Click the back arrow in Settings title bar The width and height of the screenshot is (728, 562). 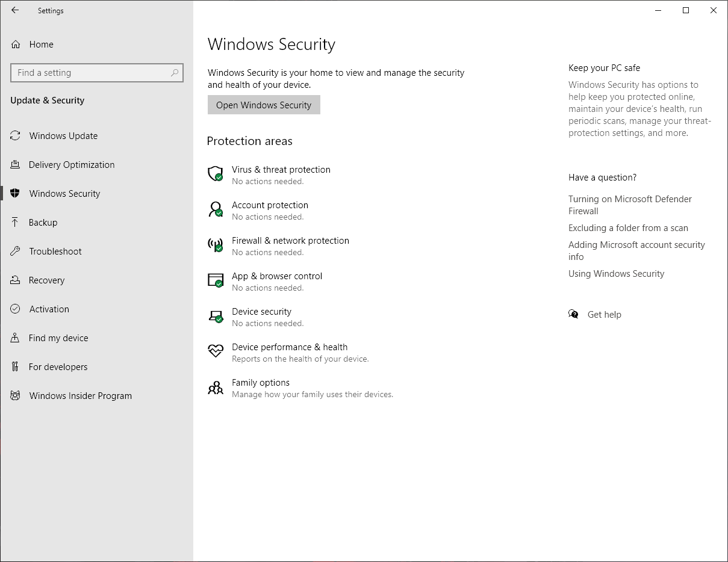[x=15, y=10]
